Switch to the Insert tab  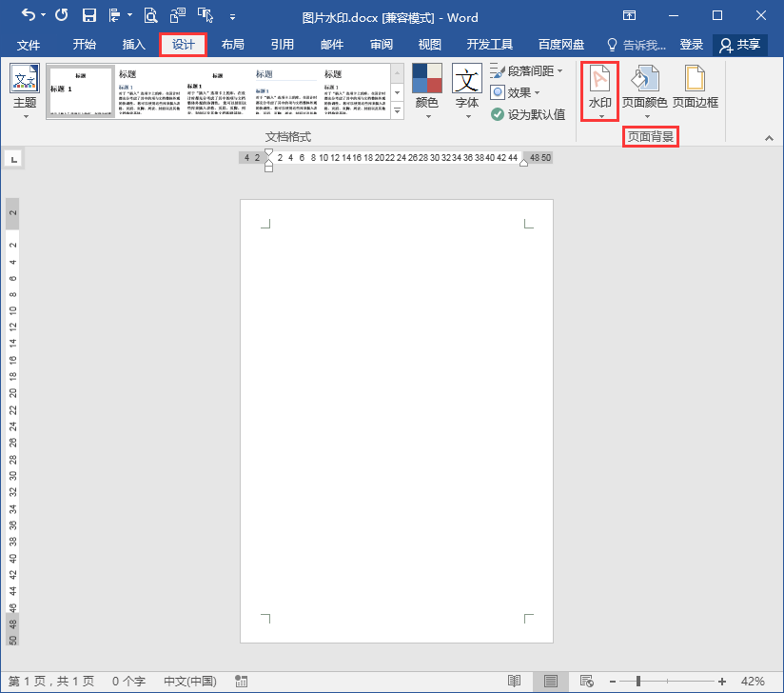(133, 45)
